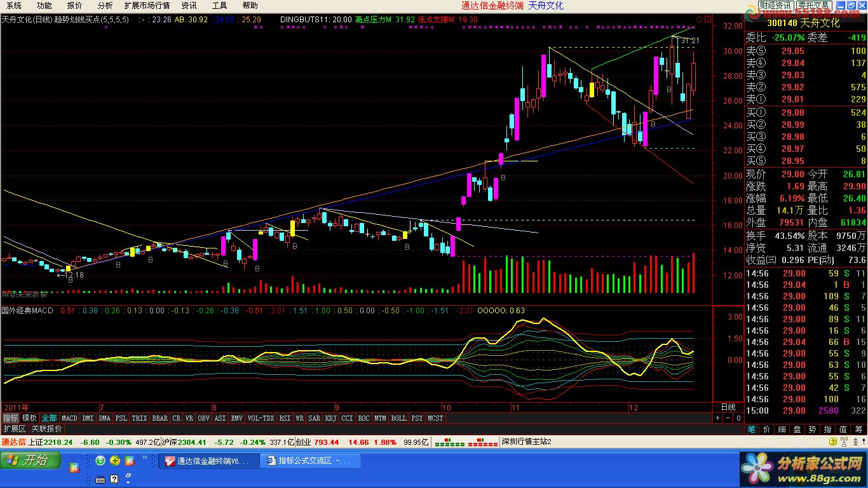Switch indicator to BRAR

(x=159, y=418)
